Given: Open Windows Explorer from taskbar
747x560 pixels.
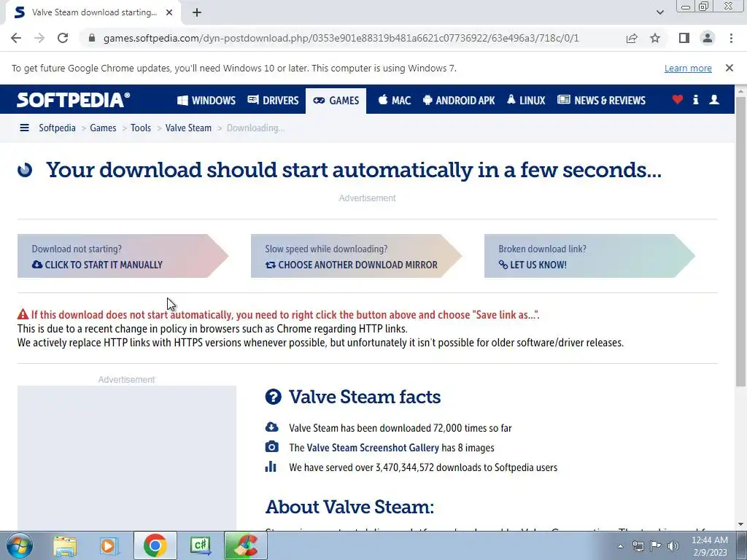Looking at the screenshot, I should (65, 545).
